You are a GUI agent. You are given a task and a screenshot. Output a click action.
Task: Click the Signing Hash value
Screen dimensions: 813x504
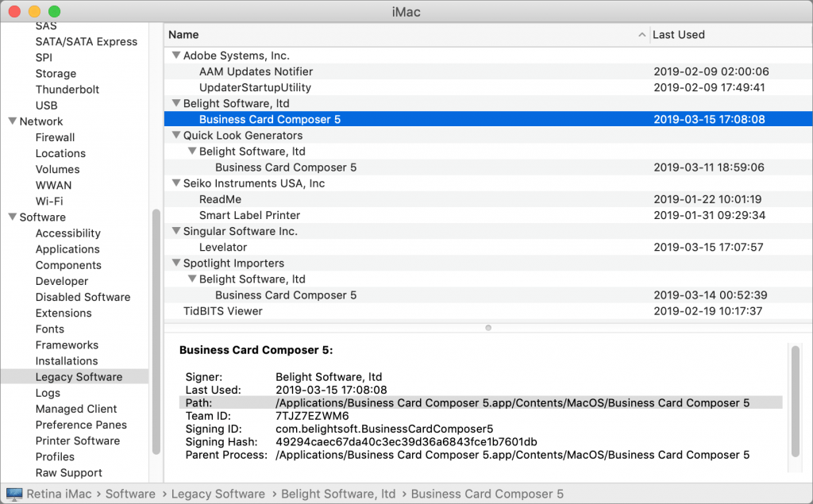[406, 442]
